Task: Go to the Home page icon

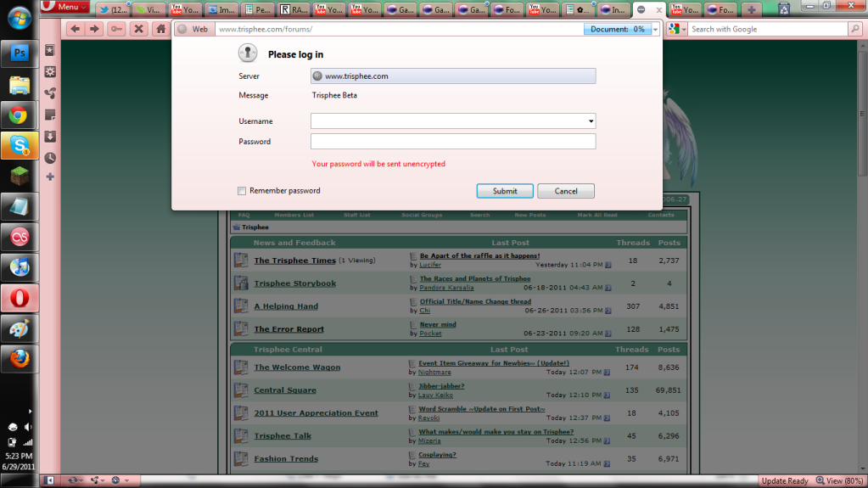Action: click(x=160, y=29)
